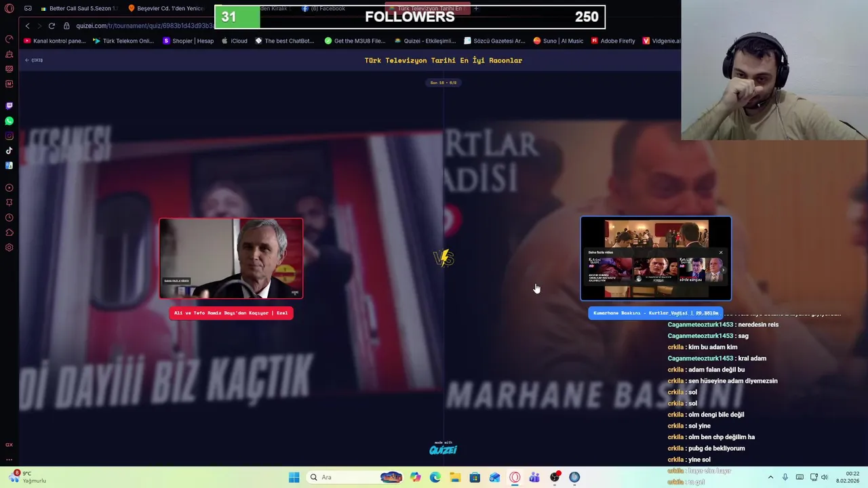
Task: Open Microsoft Edge from the taskbar
Action: (x=435, y=477)
